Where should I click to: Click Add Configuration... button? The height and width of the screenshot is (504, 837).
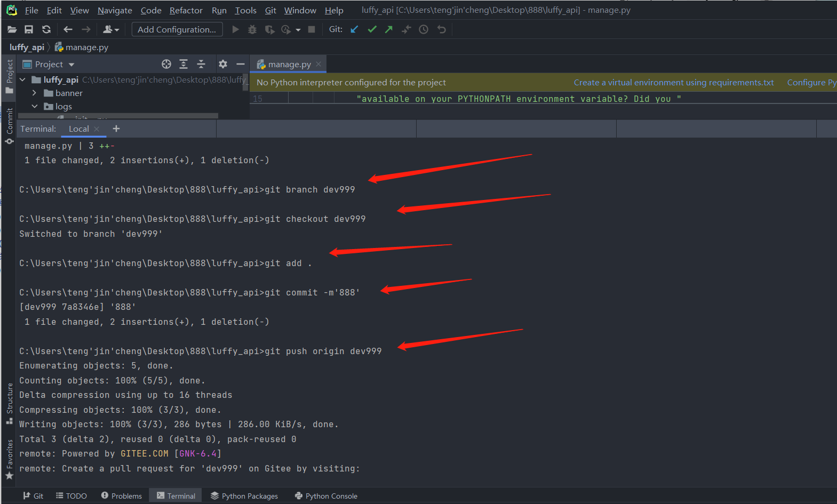coord(177,29)
